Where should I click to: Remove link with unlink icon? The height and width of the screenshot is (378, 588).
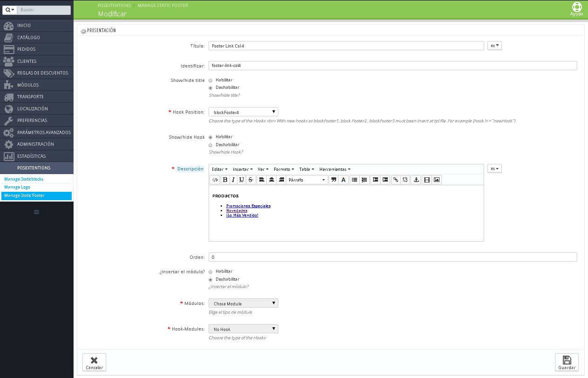pos(406,180)
